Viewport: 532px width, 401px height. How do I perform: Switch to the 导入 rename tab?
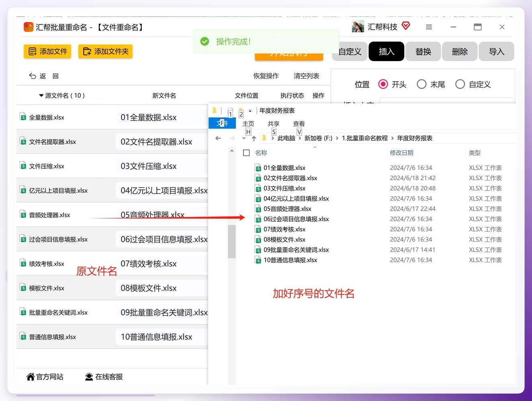coord(496,51)
